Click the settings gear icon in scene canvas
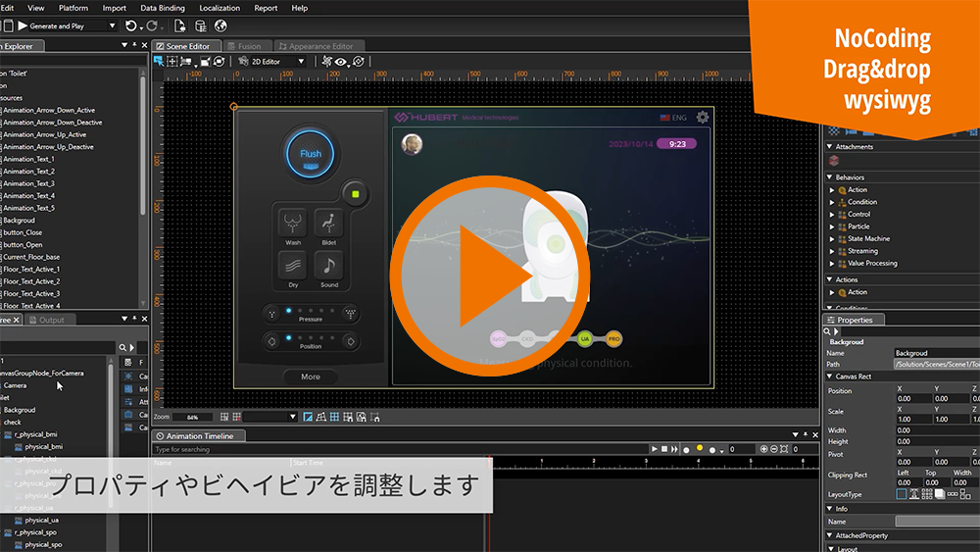The width and height of the screenshot is (980, 552). [x=703, y=117]
